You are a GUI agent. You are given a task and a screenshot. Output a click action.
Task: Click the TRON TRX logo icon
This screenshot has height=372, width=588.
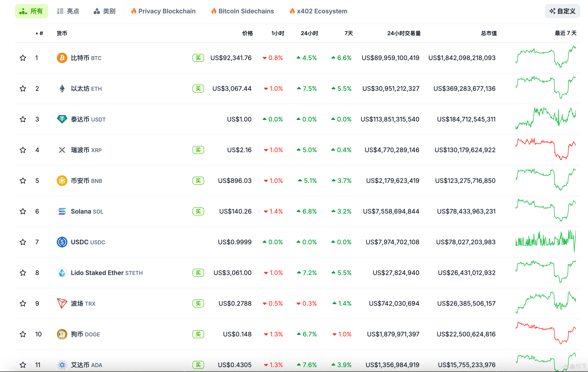[62, 303]
